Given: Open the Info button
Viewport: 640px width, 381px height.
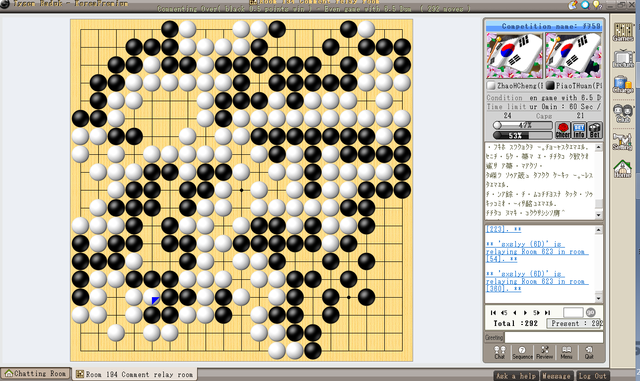Looking at the screenshot, I should point(579,130).
